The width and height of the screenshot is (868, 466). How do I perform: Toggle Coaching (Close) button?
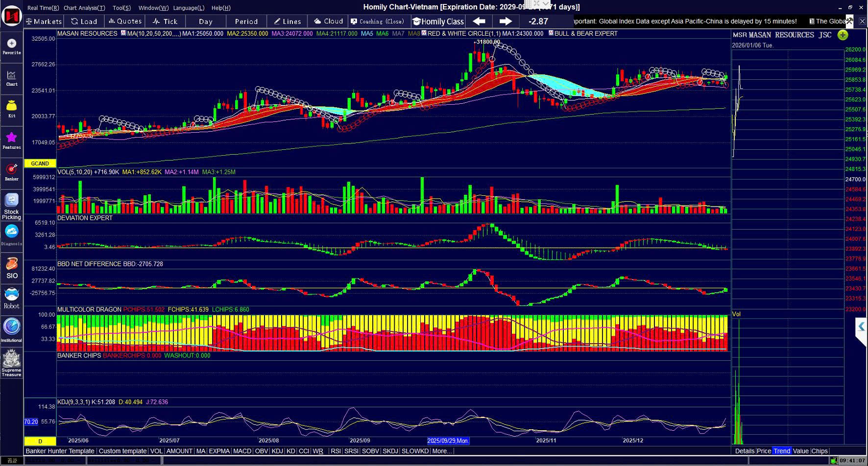[x=377, y=22]
